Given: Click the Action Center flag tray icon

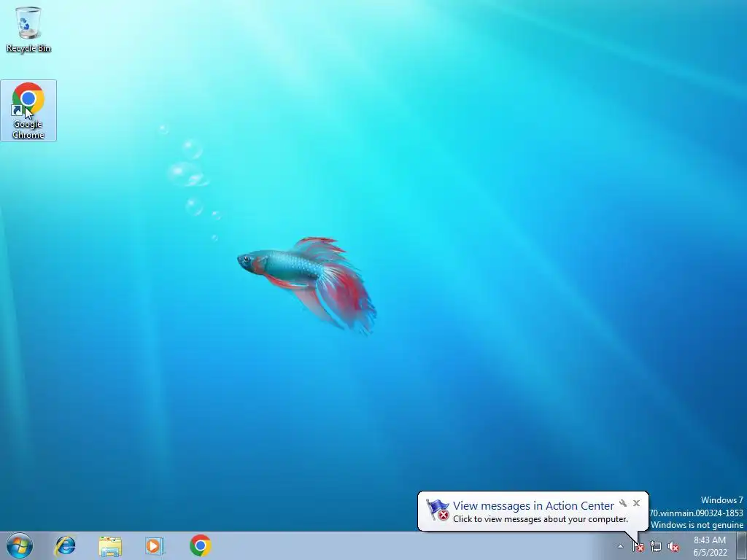Looking at the screenshot, I should pos(638,547).
